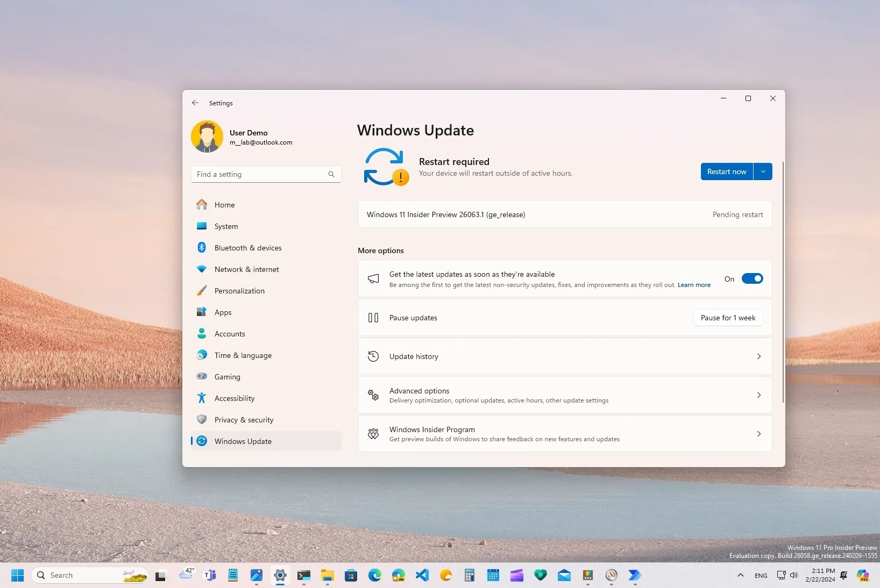Screen dimensions: 880x588
Task: Click the Privacy & security shield icon
Action: 202,419
